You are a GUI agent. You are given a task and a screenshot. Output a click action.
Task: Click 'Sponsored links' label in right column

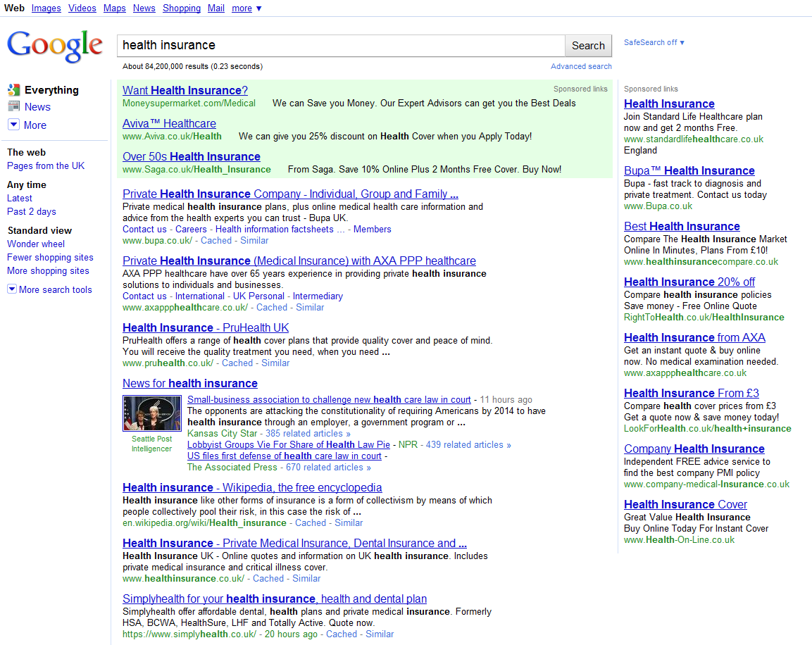651,89
